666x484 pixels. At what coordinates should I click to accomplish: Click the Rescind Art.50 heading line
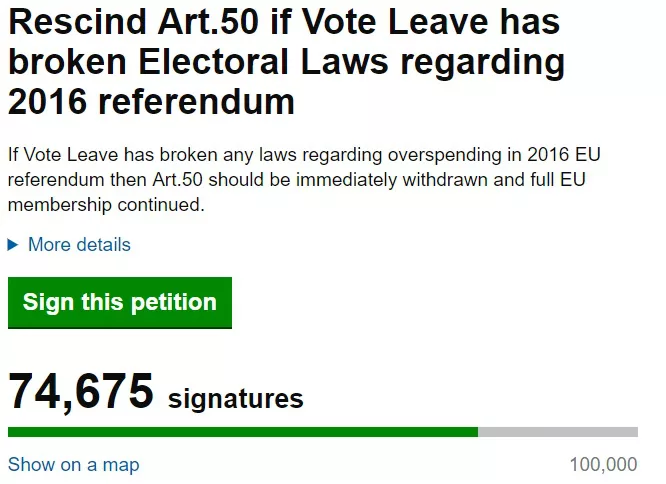pyautogui.click(x=284, y=22)
